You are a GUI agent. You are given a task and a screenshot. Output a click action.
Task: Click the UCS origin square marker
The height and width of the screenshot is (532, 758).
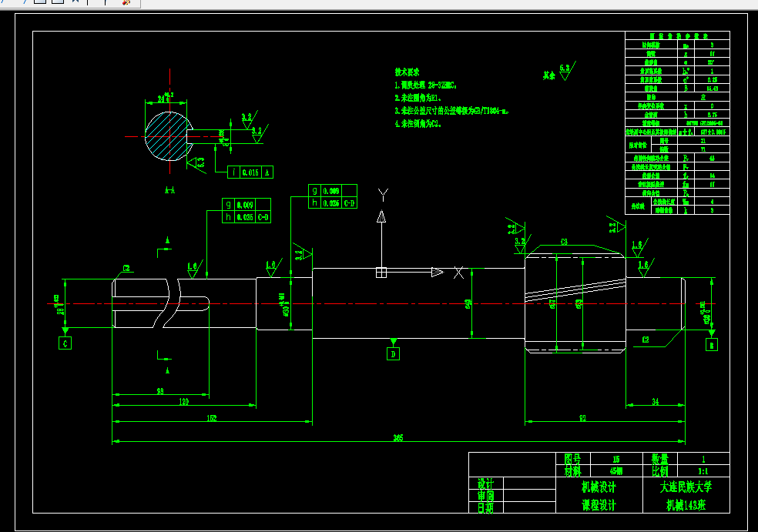[x=381, y=273]
